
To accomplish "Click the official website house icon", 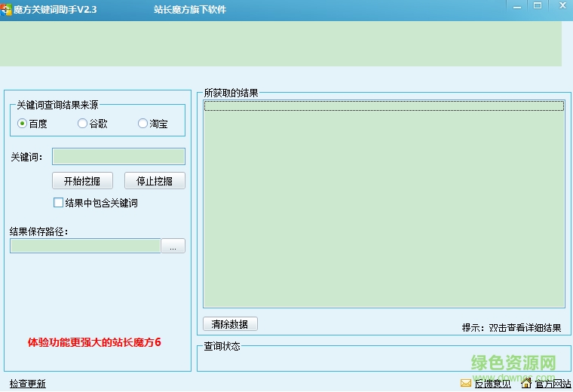I will 526,383.
